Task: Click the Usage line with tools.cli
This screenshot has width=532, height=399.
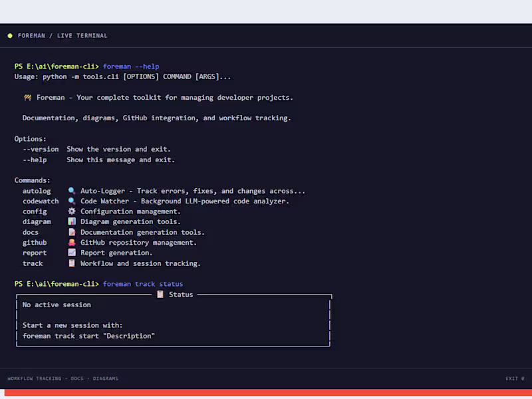Action: point(122,76)
